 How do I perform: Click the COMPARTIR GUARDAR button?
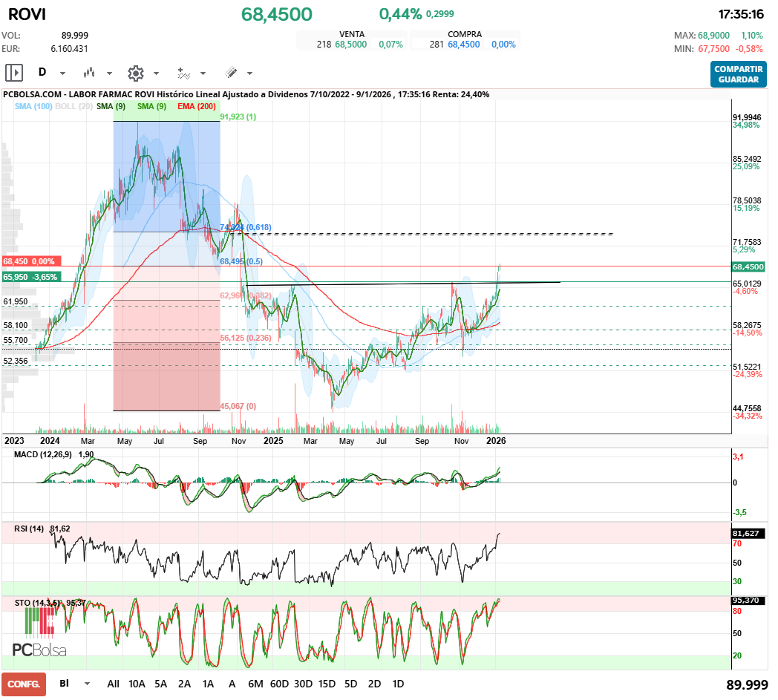click(x=738, y=74)
